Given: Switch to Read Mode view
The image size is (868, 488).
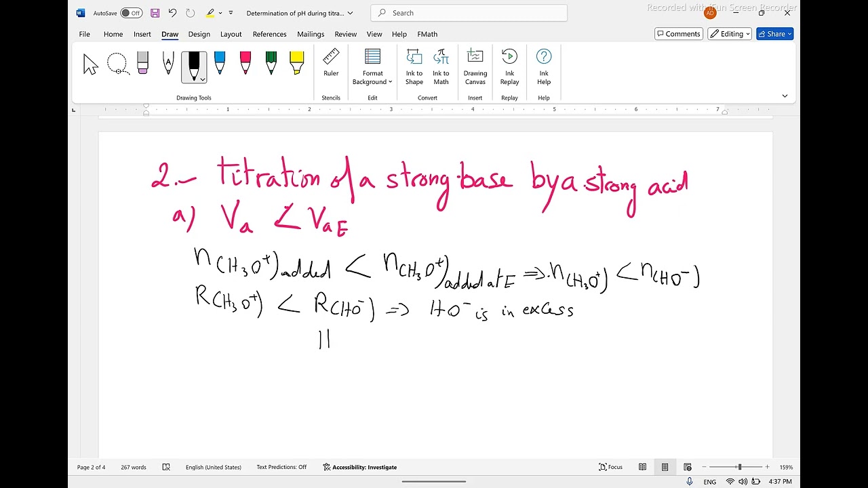Looking at the screenshot, I should pos(642,467).
